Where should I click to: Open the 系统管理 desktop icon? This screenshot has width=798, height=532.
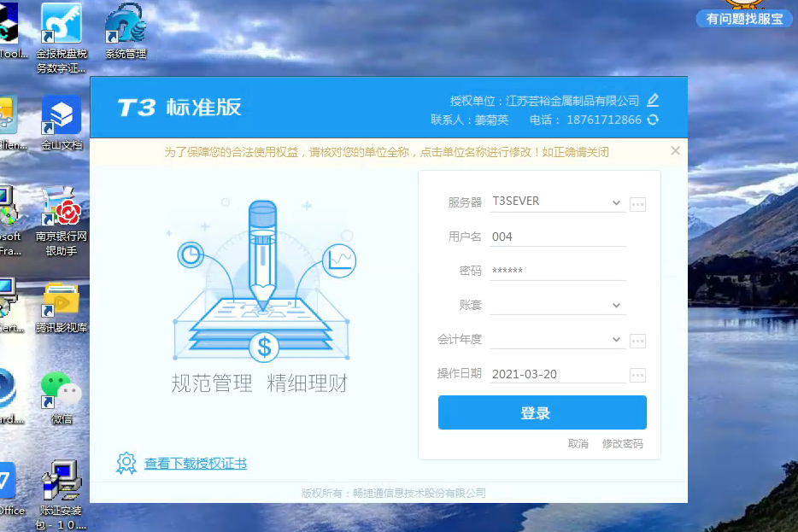pos(126,32)
